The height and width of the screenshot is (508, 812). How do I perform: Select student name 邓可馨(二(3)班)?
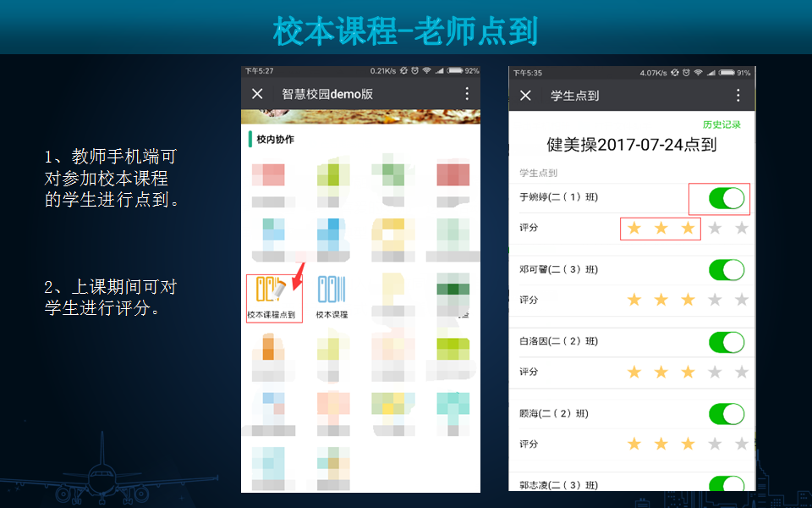click(x=559, y=269)
